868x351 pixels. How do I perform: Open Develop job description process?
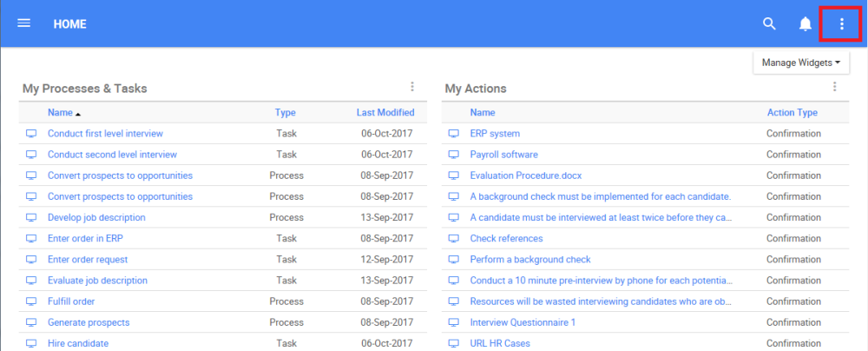[x=96, y=217]
